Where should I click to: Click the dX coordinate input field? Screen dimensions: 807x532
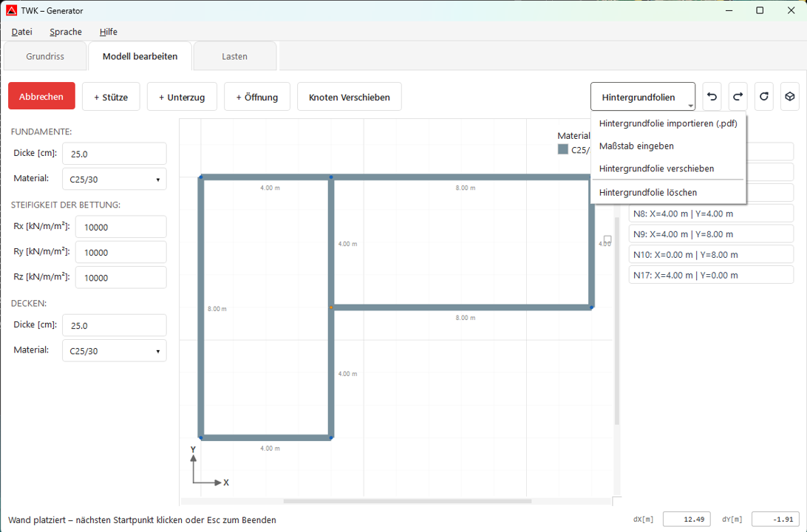tap(687, 519)
